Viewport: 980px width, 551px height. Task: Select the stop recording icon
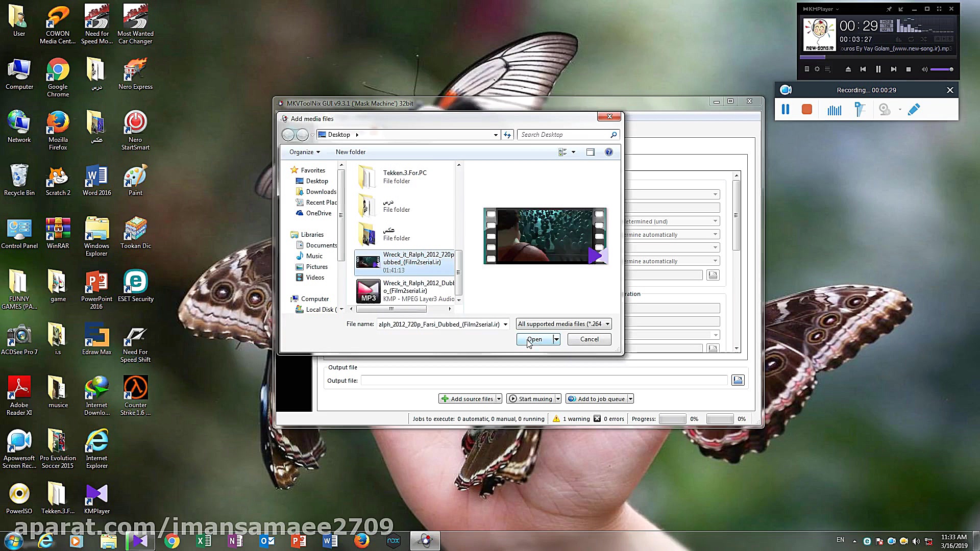(x=806, y=109)
